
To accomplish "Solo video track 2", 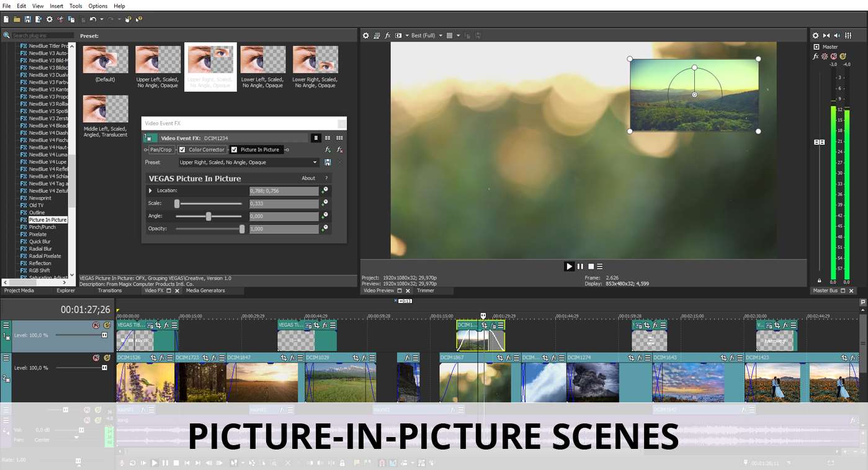I will 107,358.
